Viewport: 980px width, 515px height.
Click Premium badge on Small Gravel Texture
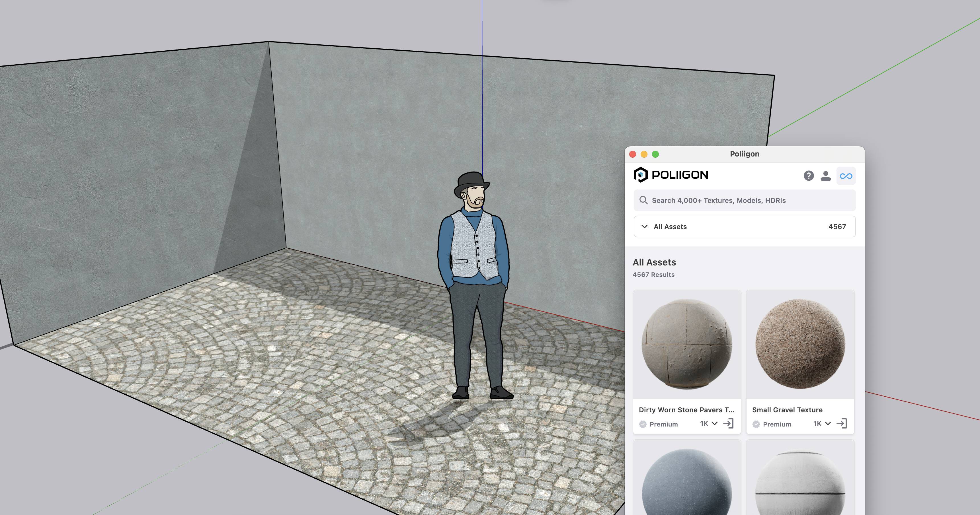[772, 424]
